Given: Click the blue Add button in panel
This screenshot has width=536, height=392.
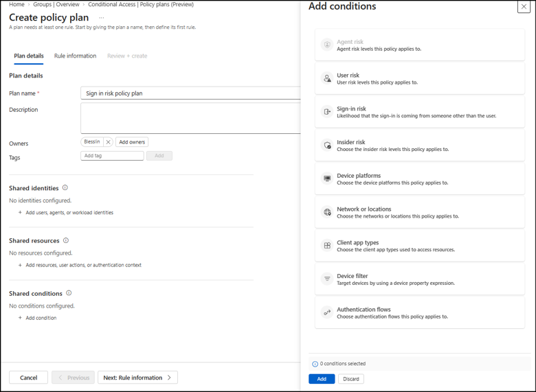Looking at the screenshot, I should coord(322,379).
